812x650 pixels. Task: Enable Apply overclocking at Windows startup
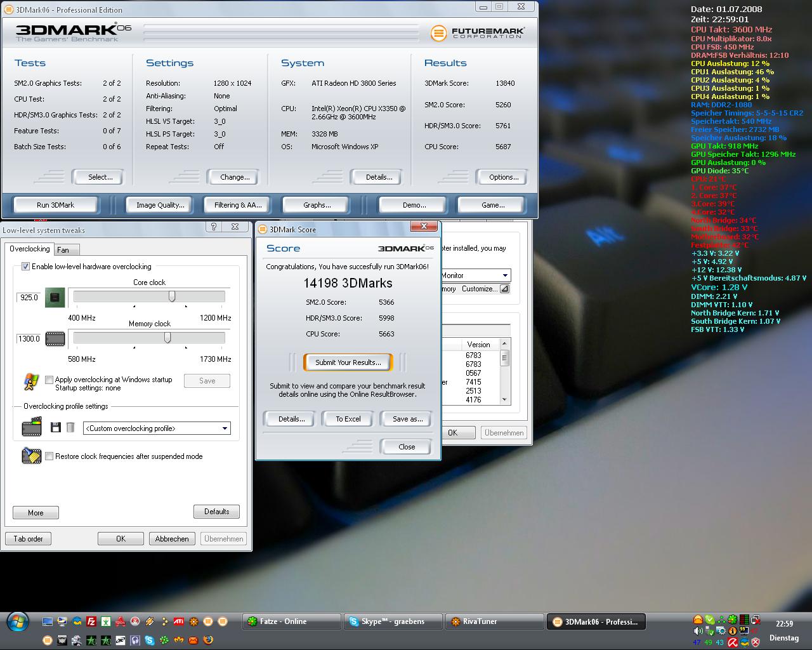point(49,380)
